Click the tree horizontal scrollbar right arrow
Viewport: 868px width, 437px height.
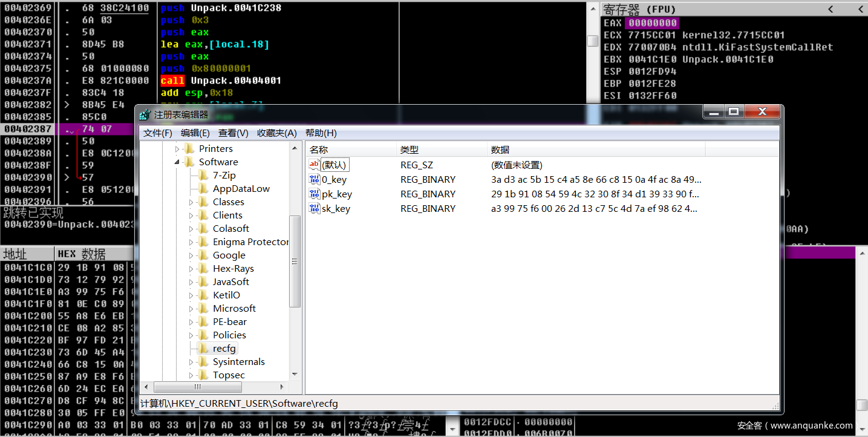click(x=281, y=387)
